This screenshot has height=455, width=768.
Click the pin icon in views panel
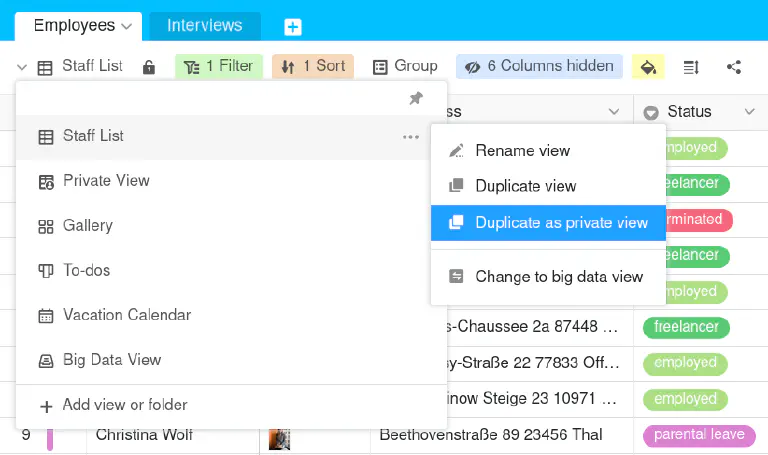pos(416,98)
